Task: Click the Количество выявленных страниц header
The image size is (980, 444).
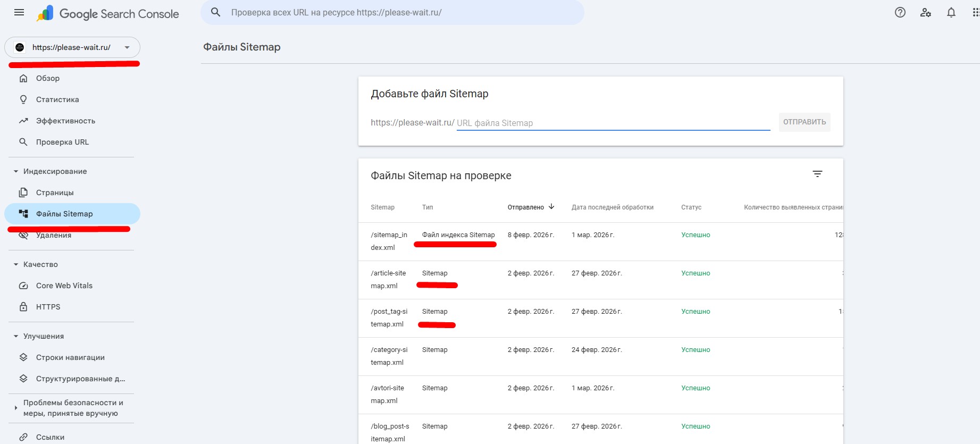Action: coord(793,207)
